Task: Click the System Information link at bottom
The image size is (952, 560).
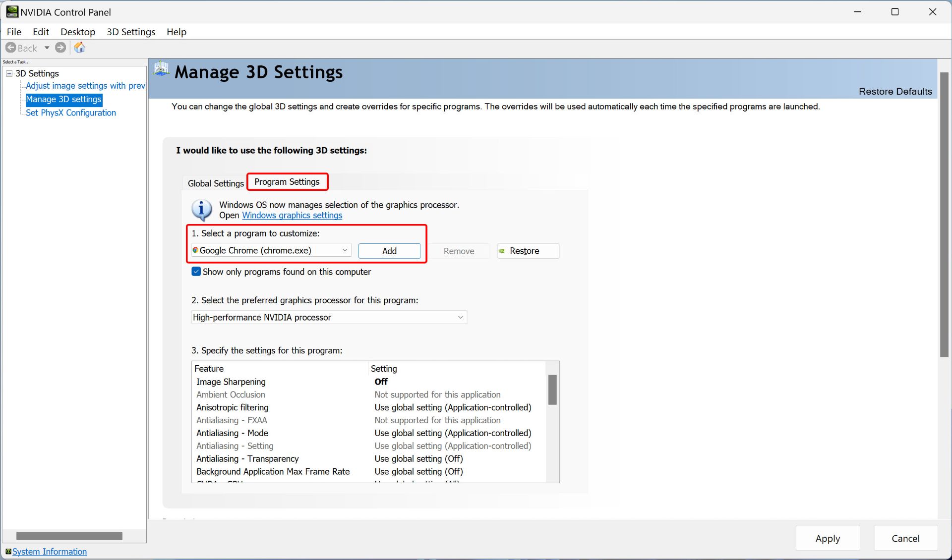Action: tap(49, 552)
